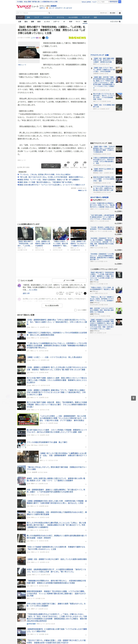Expand the first comment with もっと見る
Viewport: 138px width, 644px height.
pyautogui.click(x=34, y=290)
